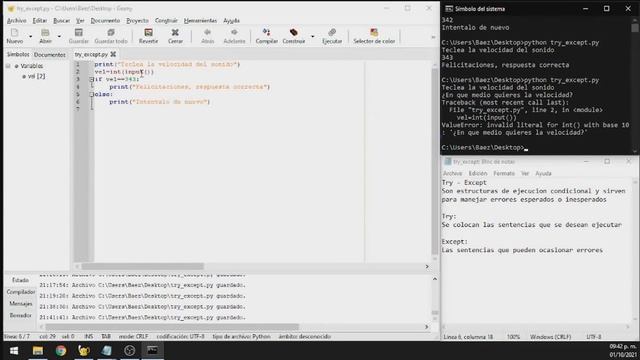Click the Nuevo file toolbar icon
This screenshot has width=640, height=360.
pos(15,36)
